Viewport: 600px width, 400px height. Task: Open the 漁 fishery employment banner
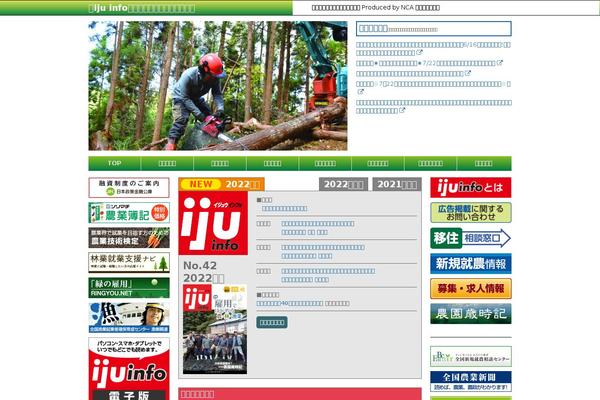(129, 317)
